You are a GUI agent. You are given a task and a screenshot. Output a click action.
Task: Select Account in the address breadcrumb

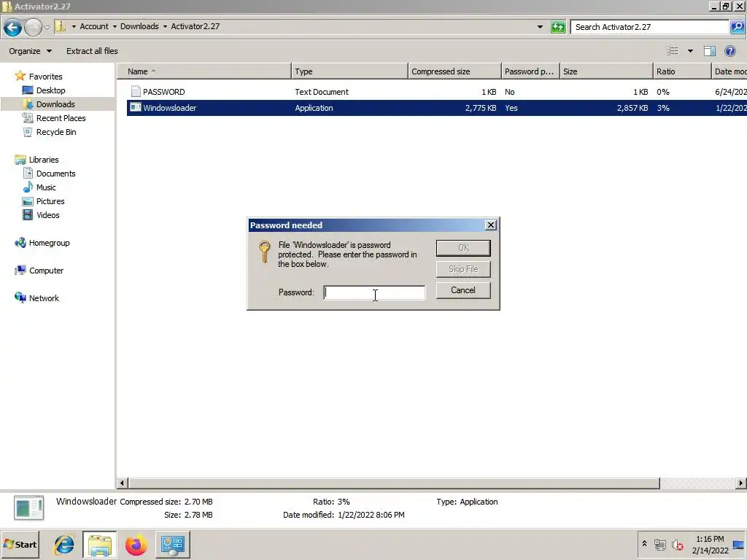[x=94, y=26]
